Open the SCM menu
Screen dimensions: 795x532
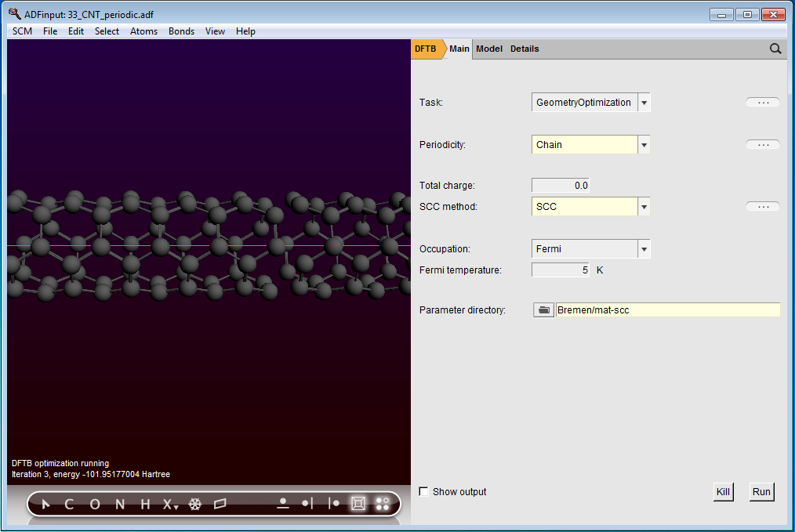pos(22,31)
